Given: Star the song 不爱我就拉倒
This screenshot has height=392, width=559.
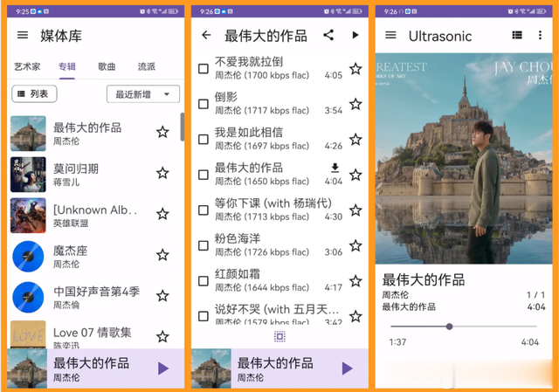Looking at the screenshot, I should pos(355,69).
